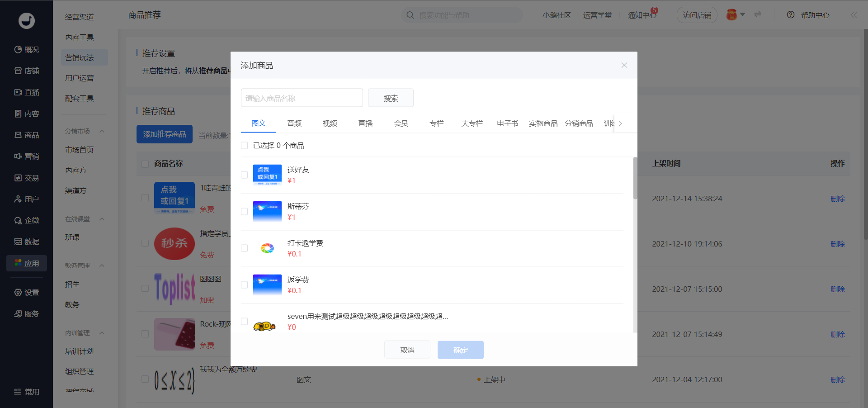Viewport: 868px width, 408px height.
Task: Open the 企微 sidebar section
Action: click(26, 220)
